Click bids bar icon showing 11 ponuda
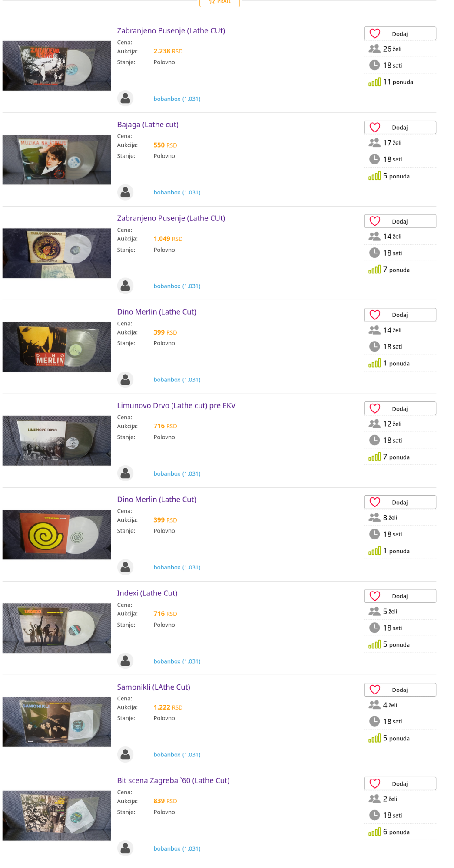This screenshot has height=868, width=454. pyautogui.click(x=374, y=82)
